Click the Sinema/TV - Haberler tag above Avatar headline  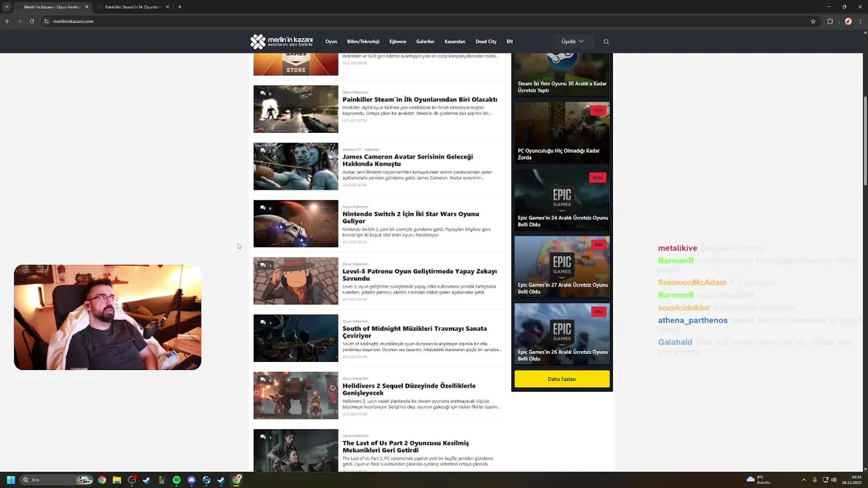361,149
